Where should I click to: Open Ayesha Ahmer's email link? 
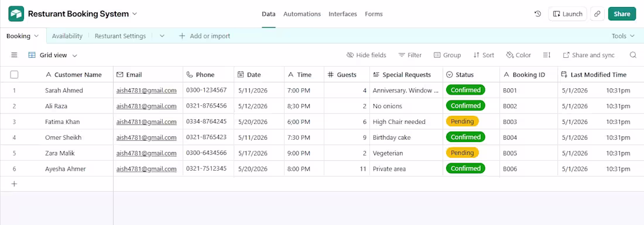click(x=146, y=169)
